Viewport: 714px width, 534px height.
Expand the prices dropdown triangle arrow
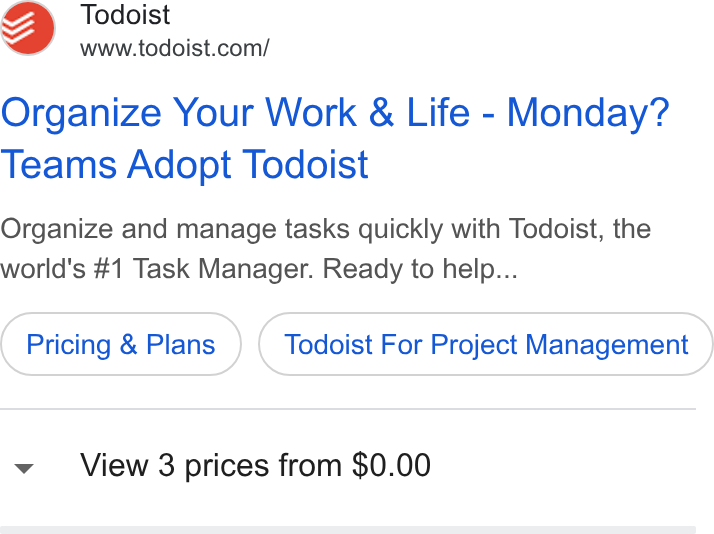point(24,468)
